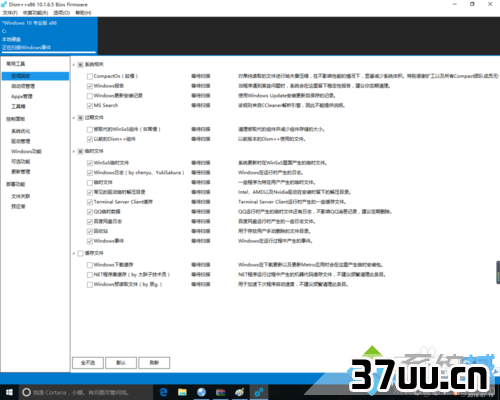Viewport: 500px width, 400px height.
Task: Uncheck the 以前的Dism++组件 checkbox
Action: pos(89,139)
